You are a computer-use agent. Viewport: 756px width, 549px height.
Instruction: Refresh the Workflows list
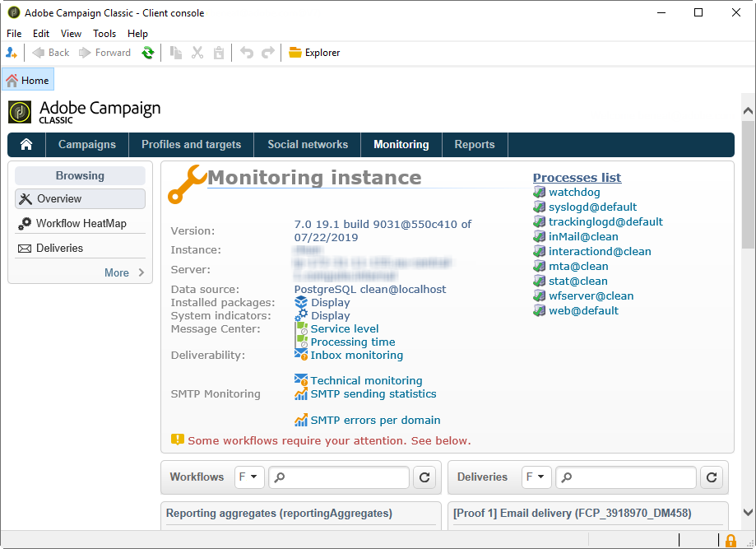tap(424, 477)
